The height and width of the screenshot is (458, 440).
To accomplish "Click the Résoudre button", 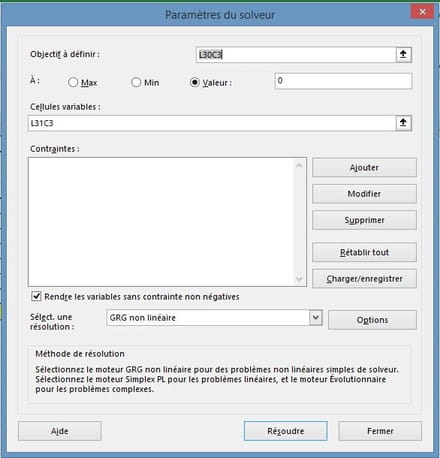I will click(x=286, y=431).
